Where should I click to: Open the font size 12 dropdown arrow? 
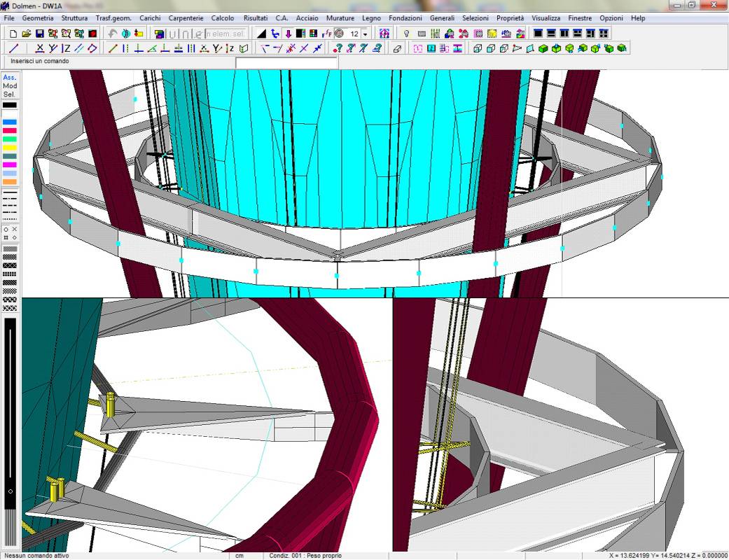365,34
